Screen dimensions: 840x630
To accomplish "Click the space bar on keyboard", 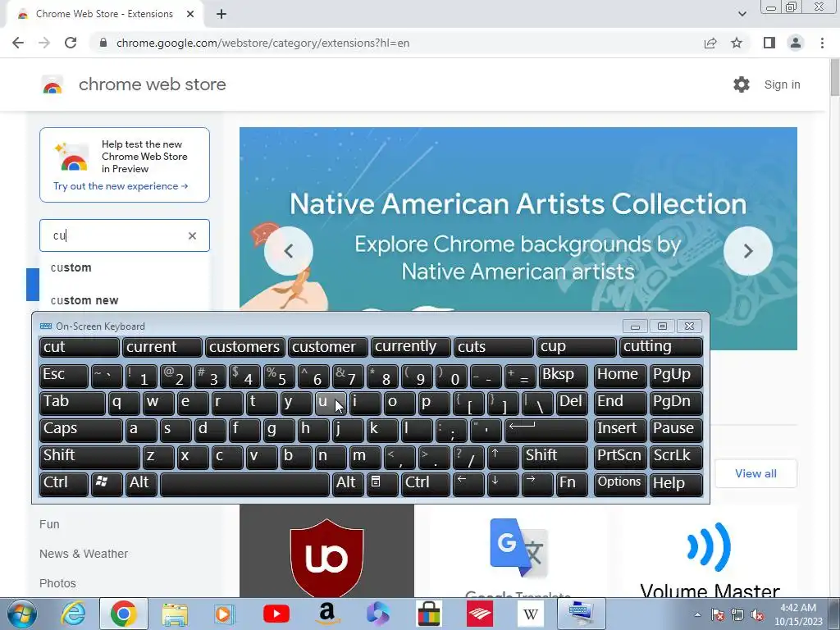I will 244,484.
